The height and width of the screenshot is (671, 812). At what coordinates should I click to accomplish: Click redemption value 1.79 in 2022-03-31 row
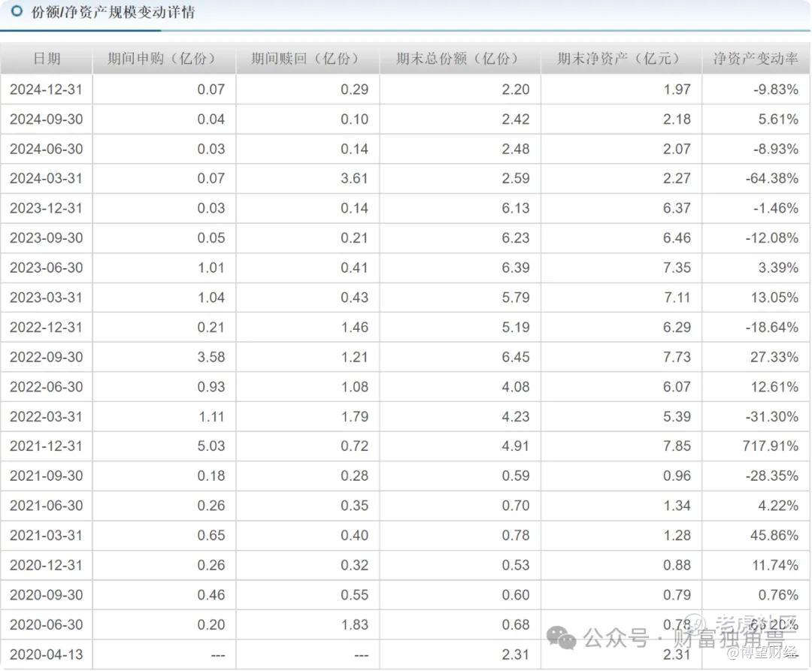[355, 416]
